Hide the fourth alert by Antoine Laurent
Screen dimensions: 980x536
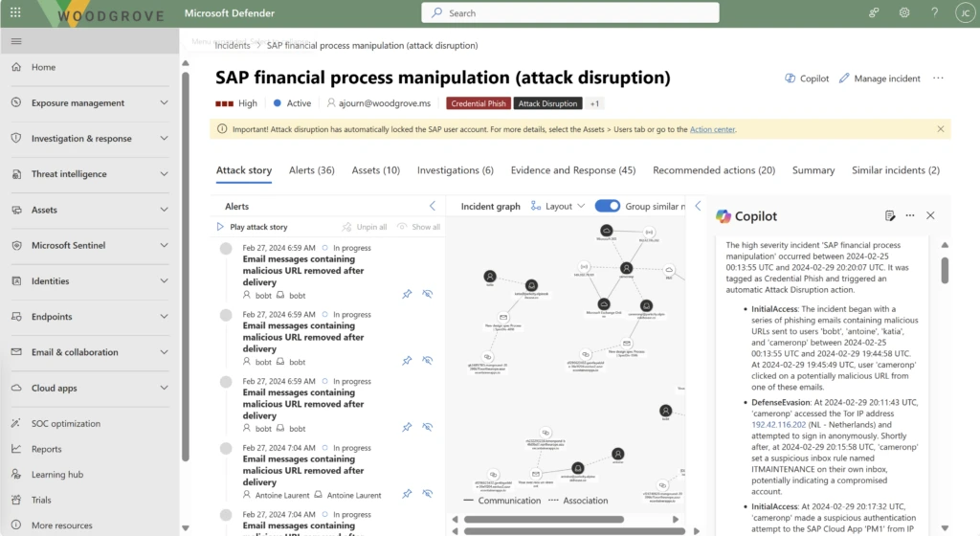pos(427,494)
